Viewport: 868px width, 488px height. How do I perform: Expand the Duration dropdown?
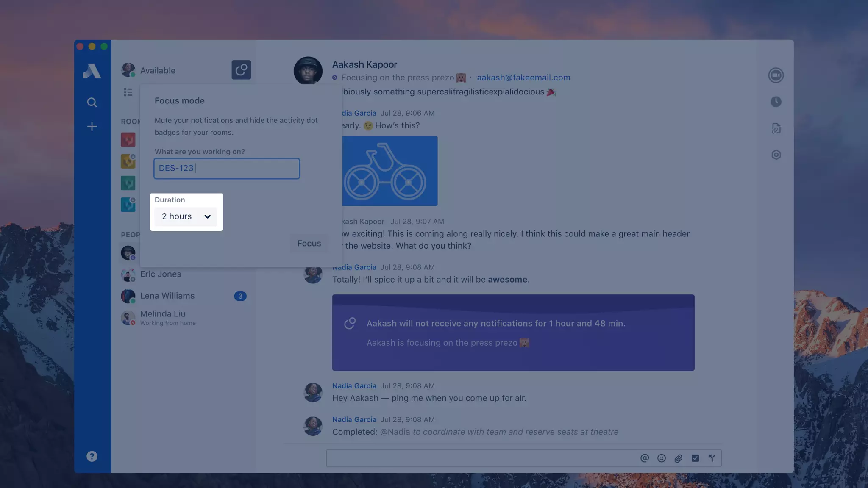186,216
